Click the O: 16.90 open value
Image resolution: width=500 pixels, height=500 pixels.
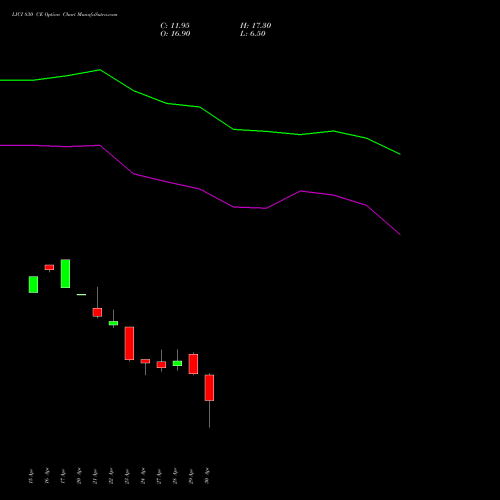175,34
